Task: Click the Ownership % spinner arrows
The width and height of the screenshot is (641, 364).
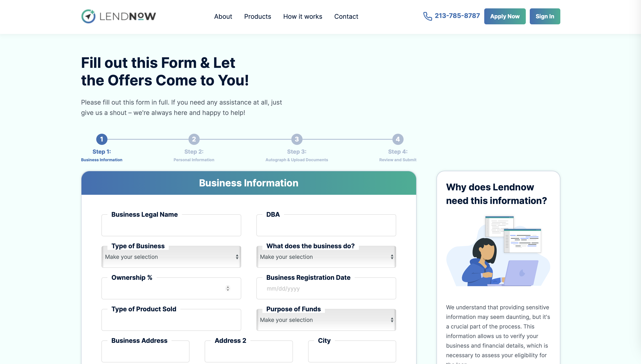Action: pos(228,288)
